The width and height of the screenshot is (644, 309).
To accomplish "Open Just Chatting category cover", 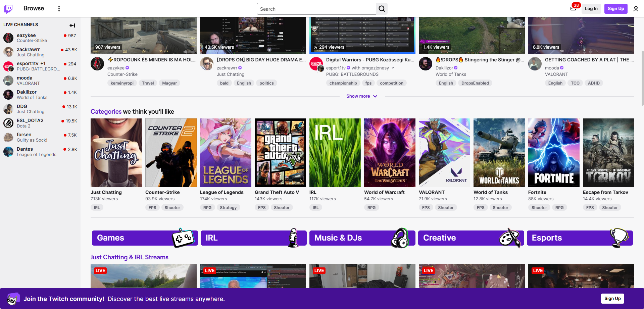I will 116,153.
